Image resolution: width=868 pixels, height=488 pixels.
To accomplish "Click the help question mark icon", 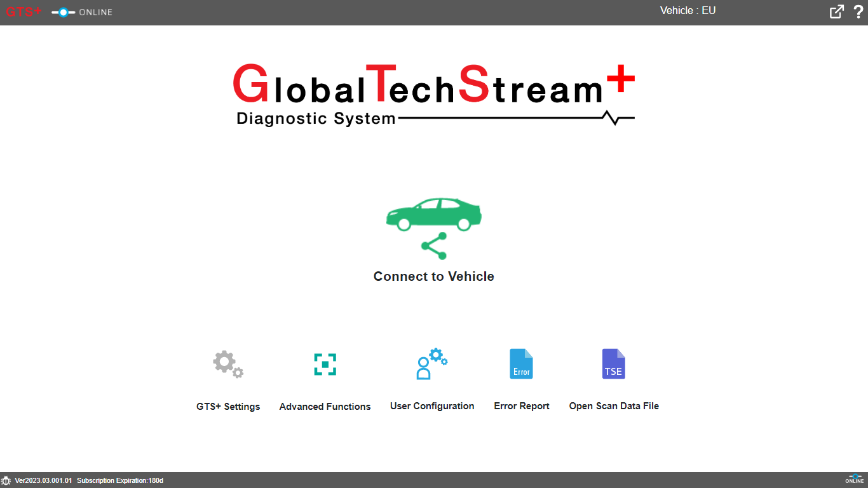I will coord(858,11).
